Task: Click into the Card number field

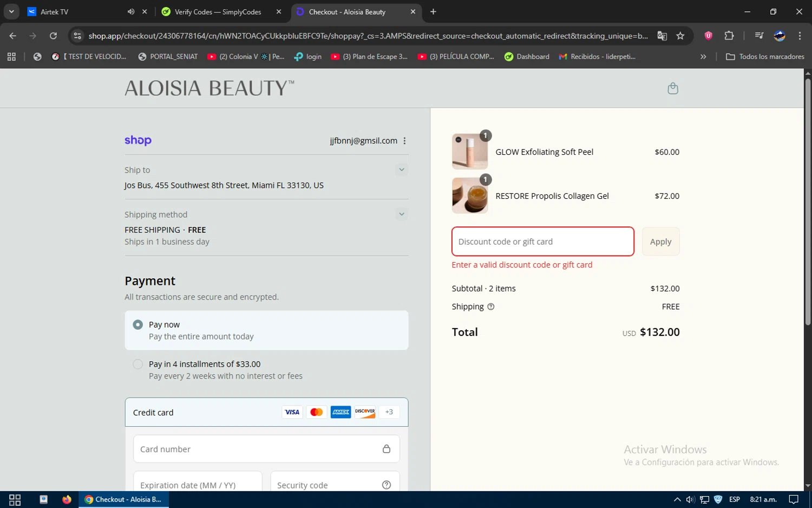Action: coord(266,448)
